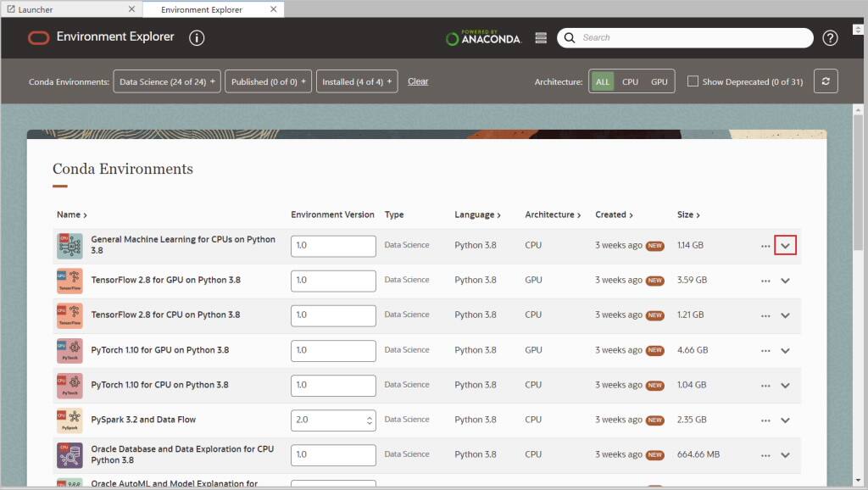This screenshot has height=490, width=868.
Task: Open the ellipsis menu for PySpark 3.2
Action: pos(765,420)
